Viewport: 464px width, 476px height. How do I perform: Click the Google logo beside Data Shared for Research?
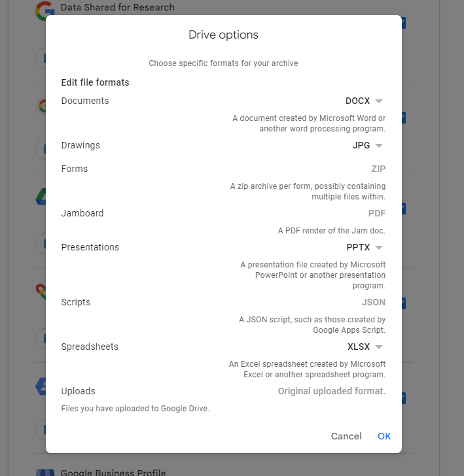pos(45,10)
